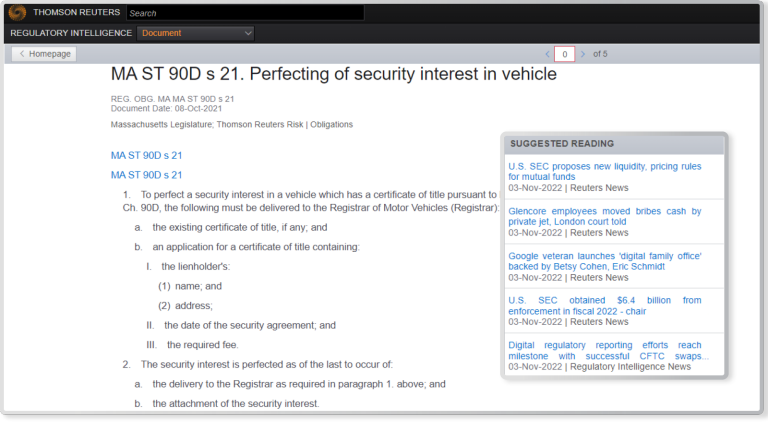Go to the previous document arrow

(x=547, y=54)
